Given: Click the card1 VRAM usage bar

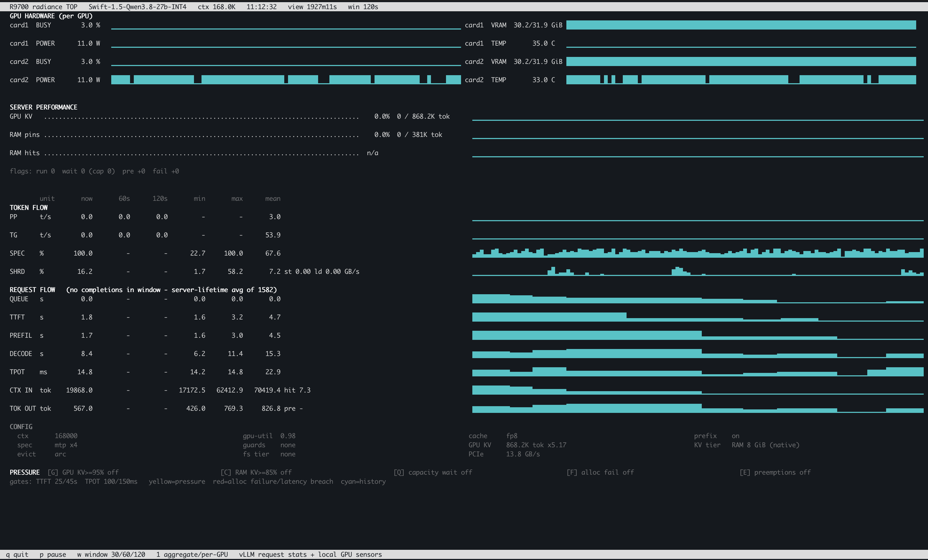Looking at the screenshot, I should point(741,25).
